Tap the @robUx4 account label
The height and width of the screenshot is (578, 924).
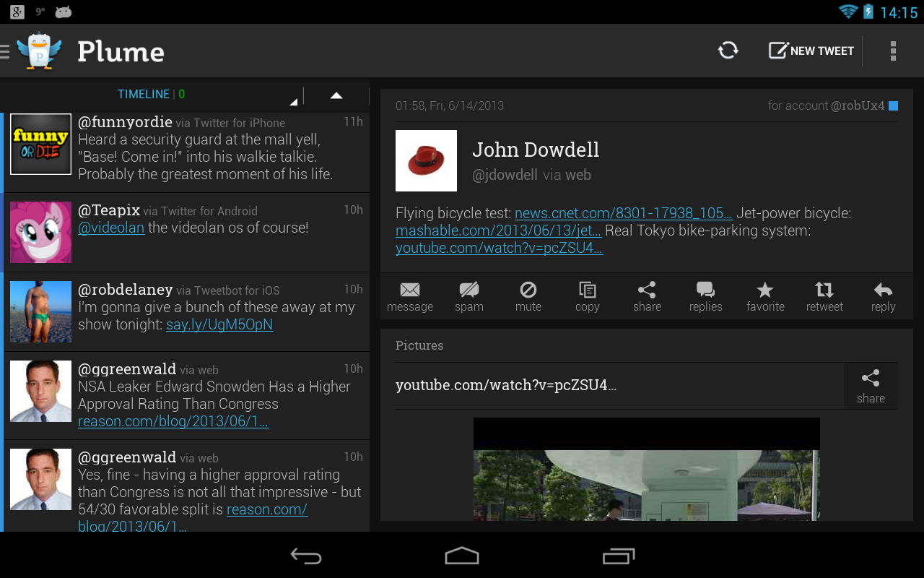(x=858, y=105)
